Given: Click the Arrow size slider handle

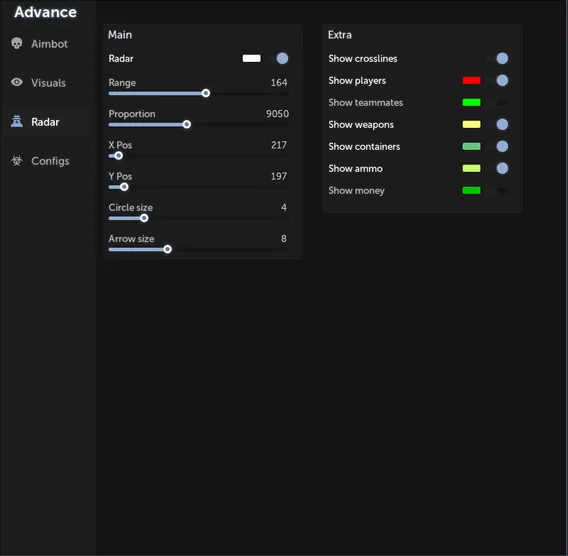Looking at the screenshot, I should tap(167, 249).
